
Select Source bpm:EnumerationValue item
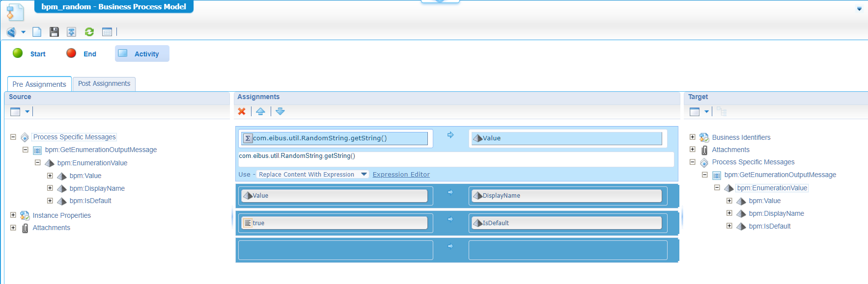coord(92,163)
